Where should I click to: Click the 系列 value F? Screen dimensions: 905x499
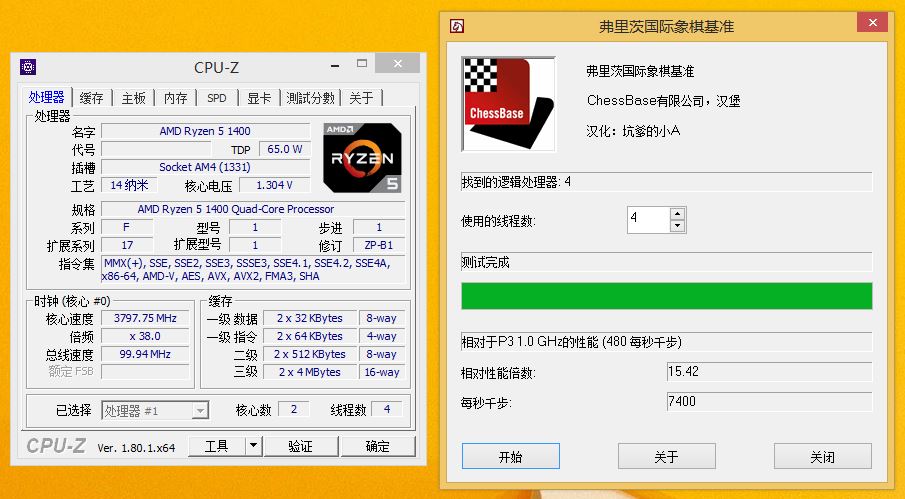point(127,227)
